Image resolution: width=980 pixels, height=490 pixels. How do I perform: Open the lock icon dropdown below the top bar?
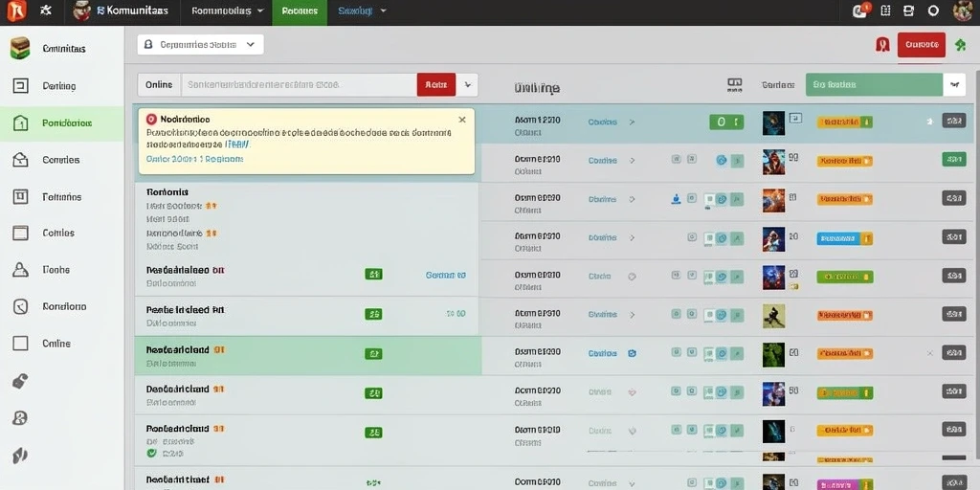200,44
